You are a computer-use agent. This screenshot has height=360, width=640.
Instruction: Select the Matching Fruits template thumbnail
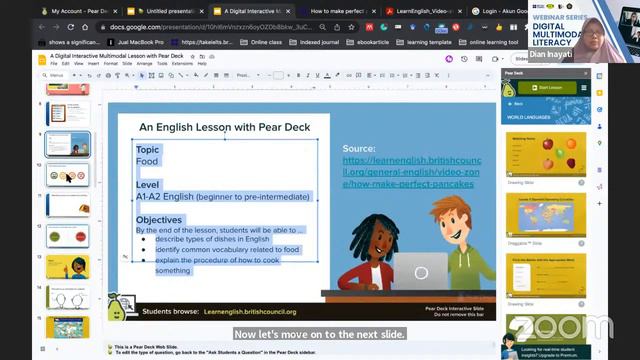pos(546,154)
